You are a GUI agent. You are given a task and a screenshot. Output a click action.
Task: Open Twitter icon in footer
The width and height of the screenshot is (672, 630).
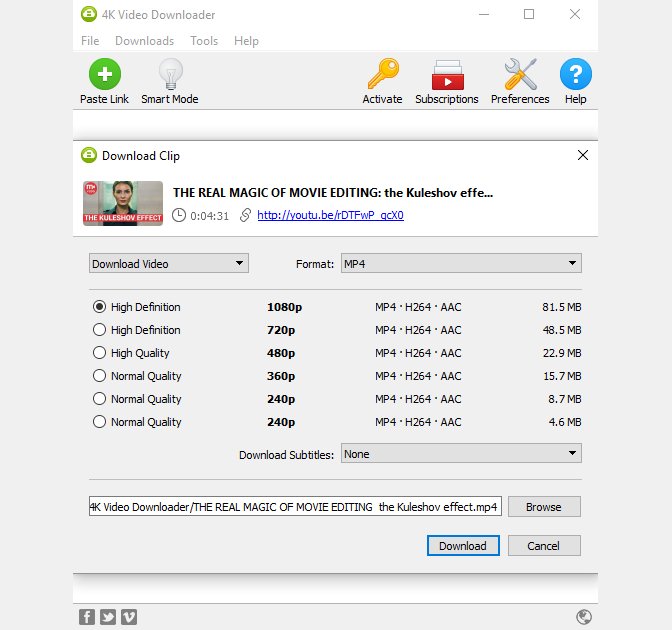tap(108, 617)
